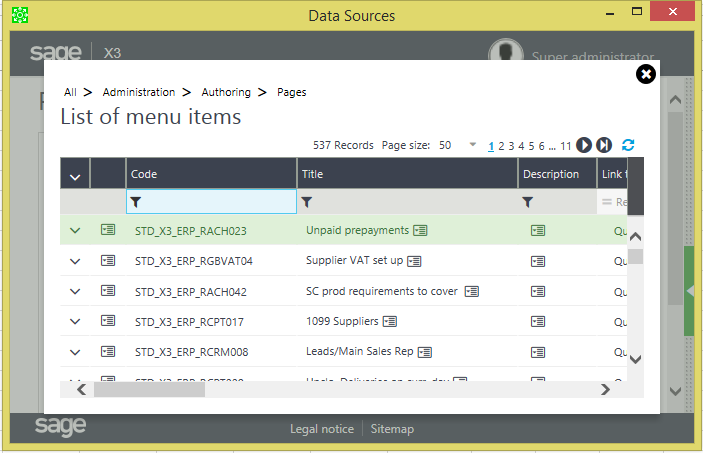The width and height of the screenshot is (703, 453).
Task: Open Description icon in Unpaid prepayments row
Action: [x=538, y=231]
